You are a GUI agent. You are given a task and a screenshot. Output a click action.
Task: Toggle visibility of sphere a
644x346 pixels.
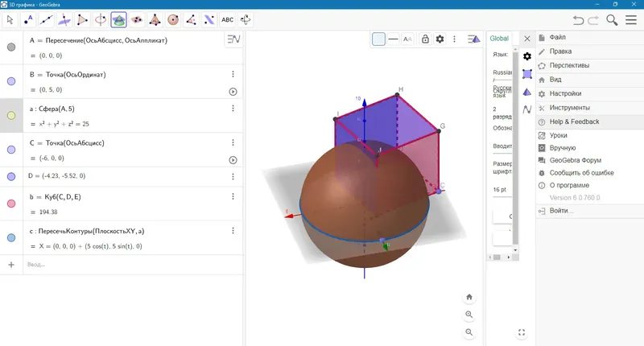tap(11, 115)
